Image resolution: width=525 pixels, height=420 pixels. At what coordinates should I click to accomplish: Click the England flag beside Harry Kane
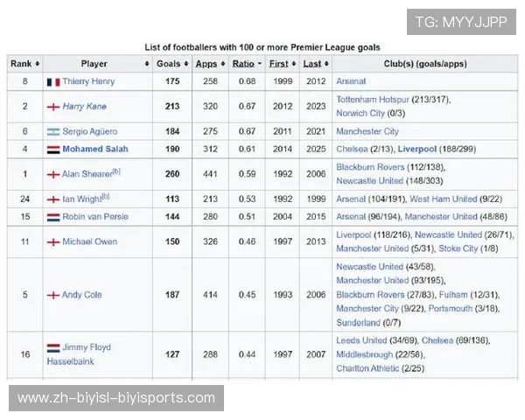53,107
